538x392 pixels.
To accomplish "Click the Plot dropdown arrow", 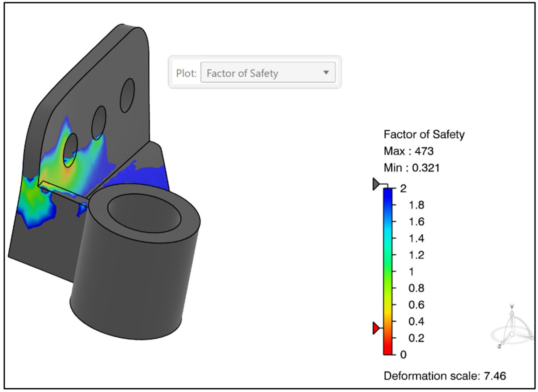I will 326,73.
